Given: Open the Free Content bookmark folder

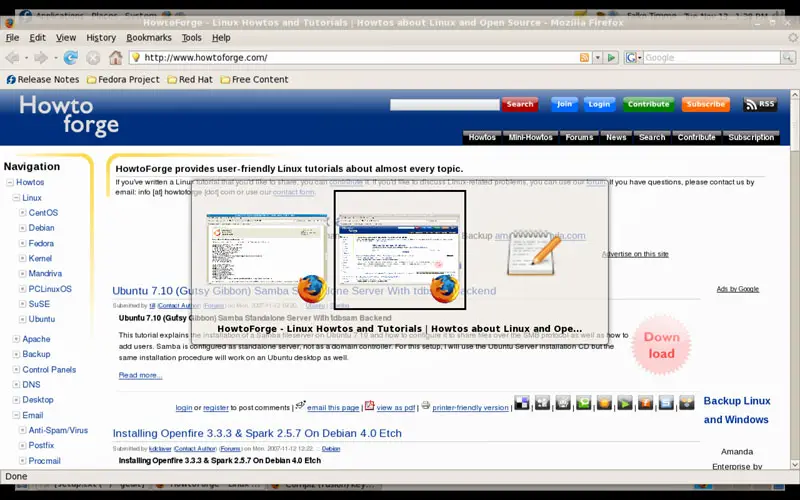Looking at the screenshot, I should coord(255,80).
